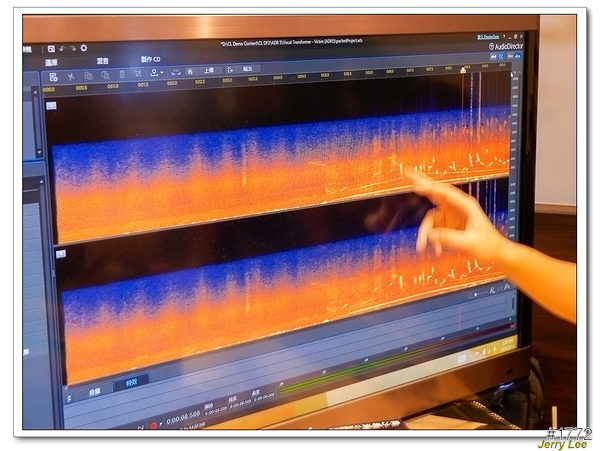
Task: Switch to waveform view icon
Action: point(510,56)
